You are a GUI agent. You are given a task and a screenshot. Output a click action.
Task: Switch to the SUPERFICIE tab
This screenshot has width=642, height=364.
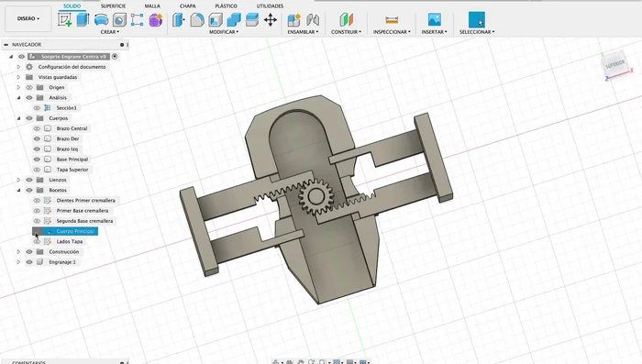(x=114, y=6)
